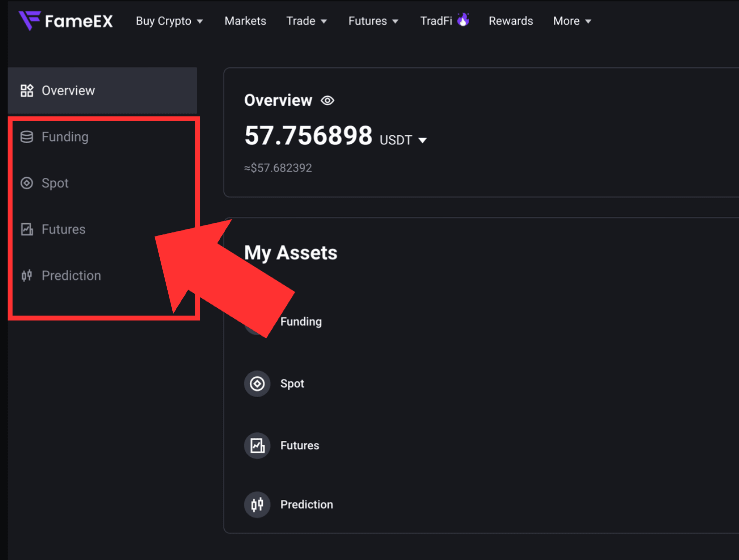Open Funding under My Assets
739x560 pixels.
tap(301, 322)
